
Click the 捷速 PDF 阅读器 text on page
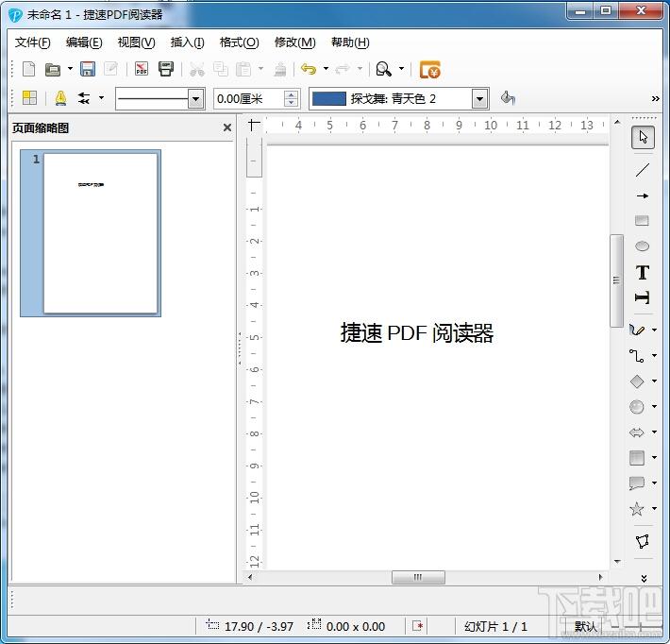pos(417,332)
